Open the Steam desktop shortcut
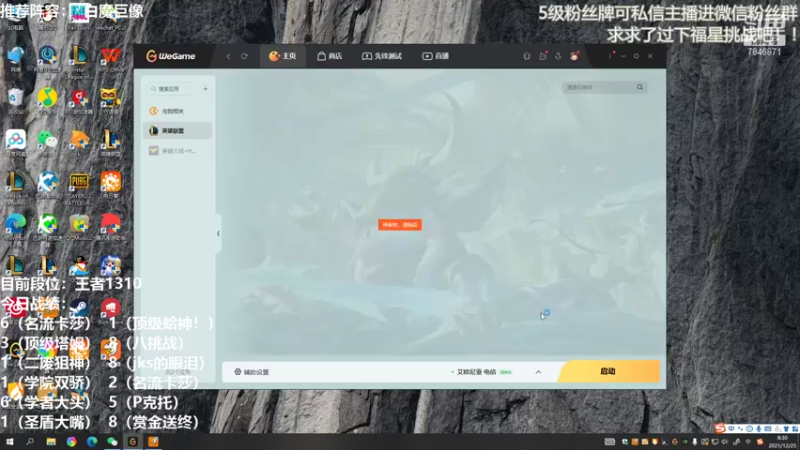Image resolution: width=800 pixels, height=450 pixels. point(79,309)
